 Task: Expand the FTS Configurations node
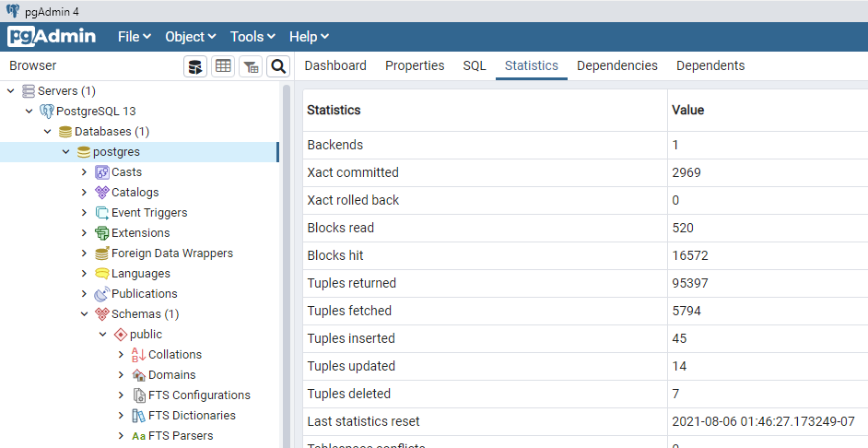(122, 395)
